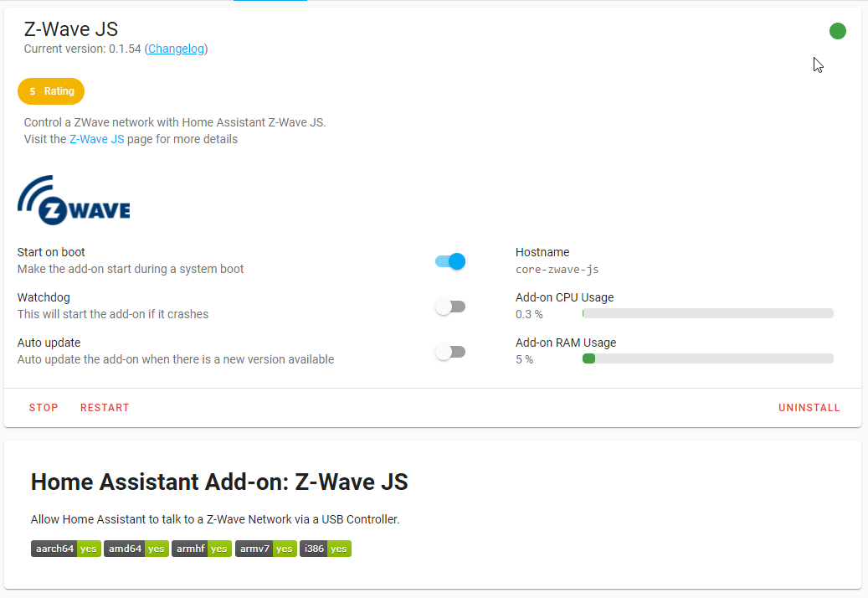
Task: Disable Start on boot
Action: [x=450, y=260]
